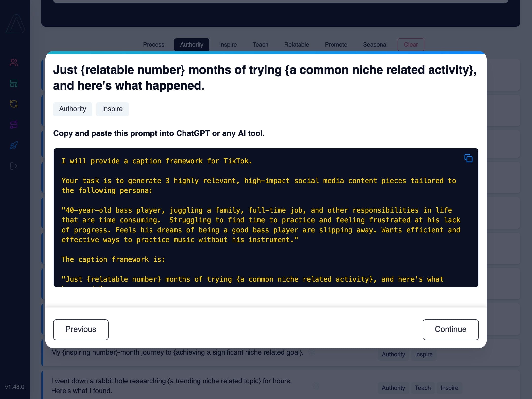Screen dimensions: 532x399
Task: Click the Previous button
Action: coord(81,330)
